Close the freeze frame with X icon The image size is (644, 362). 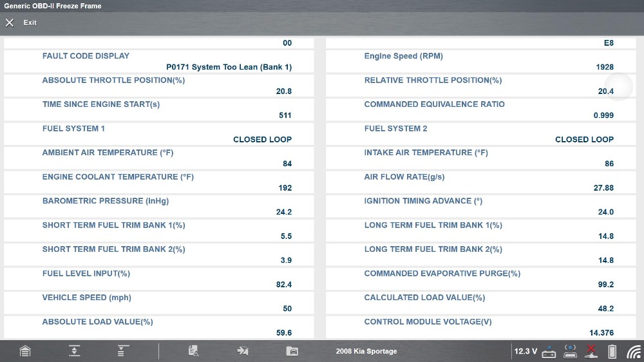coord(10,23)
